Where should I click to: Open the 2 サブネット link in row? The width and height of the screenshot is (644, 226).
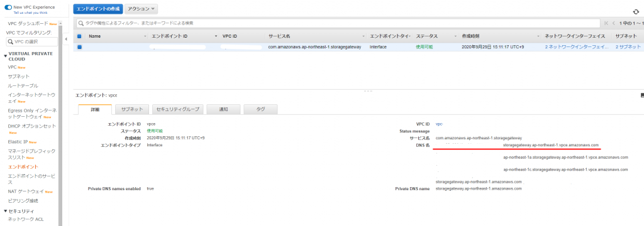(x=628, y=46)
